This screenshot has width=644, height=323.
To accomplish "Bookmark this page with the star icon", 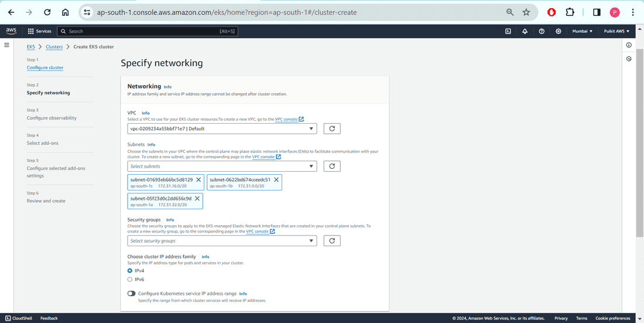I will click(x=526, y=12).
